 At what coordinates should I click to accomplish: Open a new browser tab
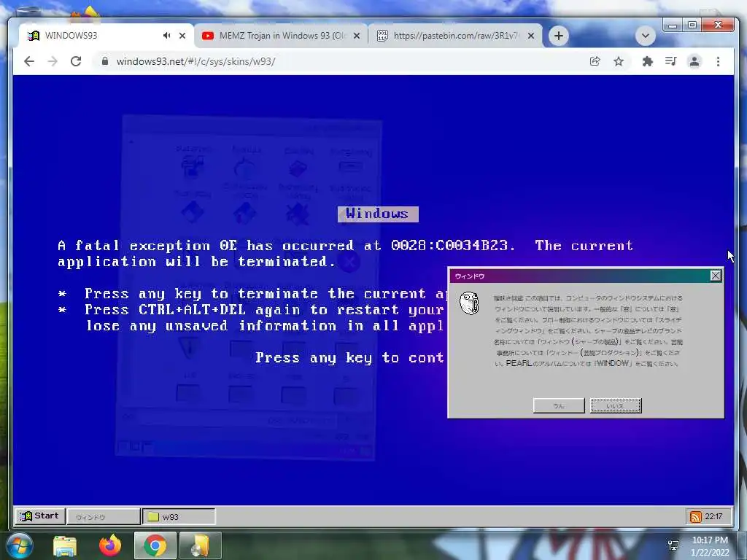558,36
